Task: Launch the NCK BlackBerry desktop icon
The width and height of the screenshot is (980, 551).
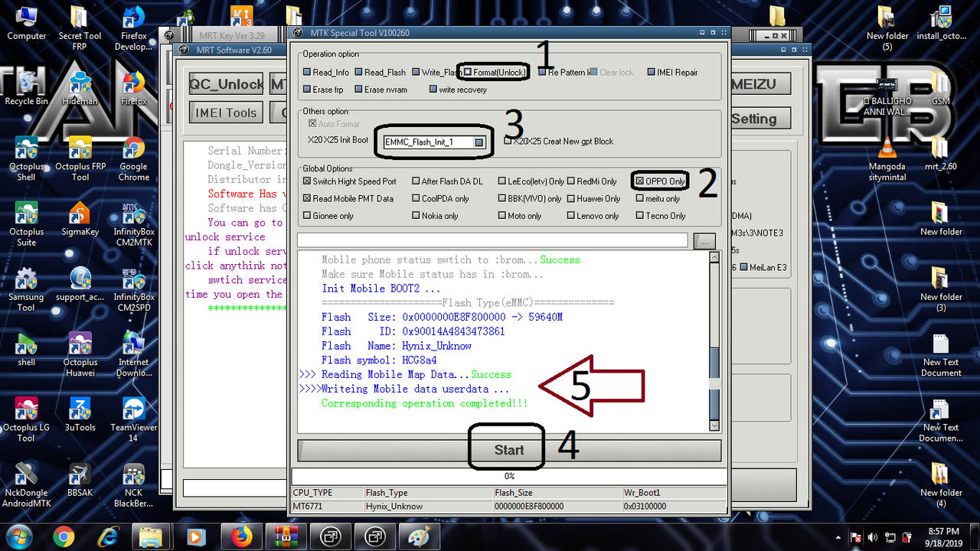Action: [x=134, y=484]
